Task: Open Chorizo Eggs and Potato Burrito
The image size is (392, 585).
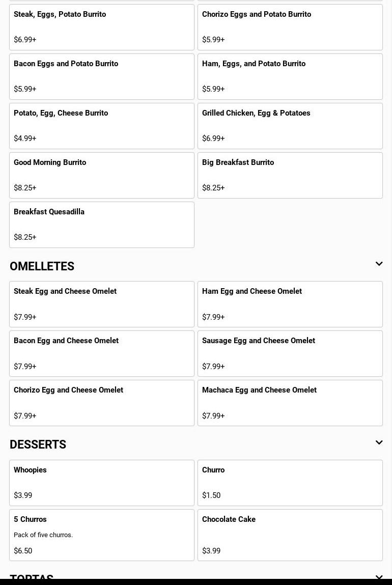Action: click(x=290, y=27)
